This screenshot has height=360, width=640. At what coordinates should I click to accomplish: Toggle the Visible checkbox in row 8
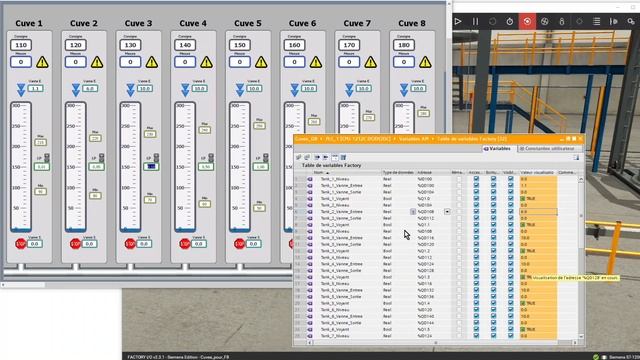pyautogui.click(x=511, y=225)
